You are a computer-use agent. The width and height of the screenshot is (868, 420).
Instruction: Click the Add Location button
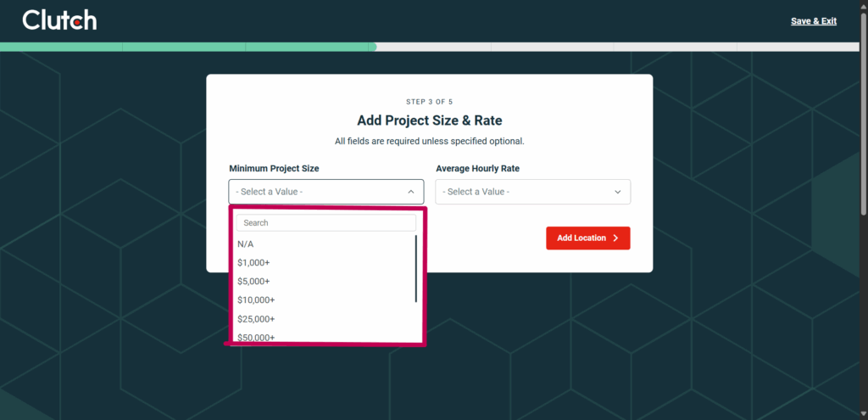click(x=588, y=238)
